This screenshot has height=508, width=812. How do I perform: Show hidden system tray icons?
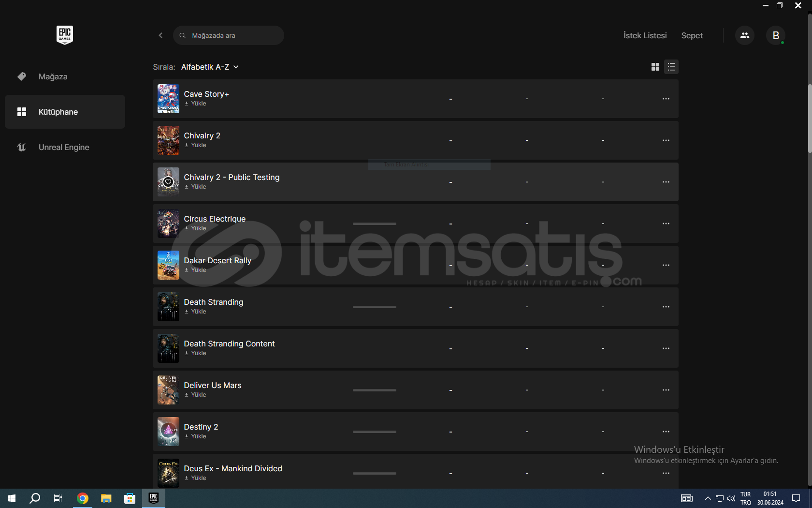tap(708, 498)
